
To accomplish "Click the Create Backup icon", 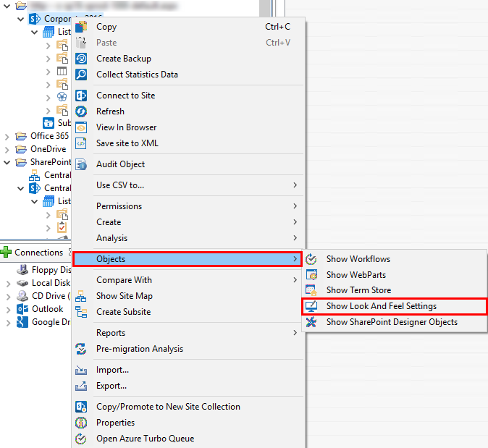I will click(x=81, y=59).
